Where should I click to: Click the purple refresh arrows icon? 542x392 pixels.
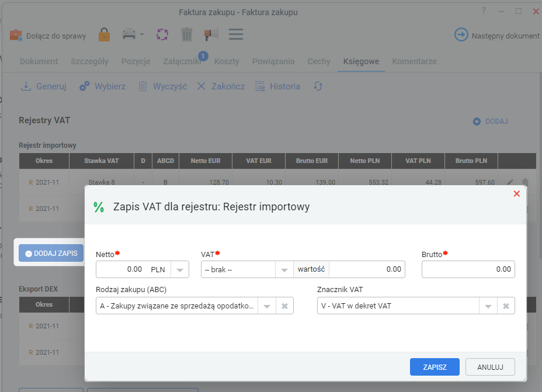click(162, 34)
